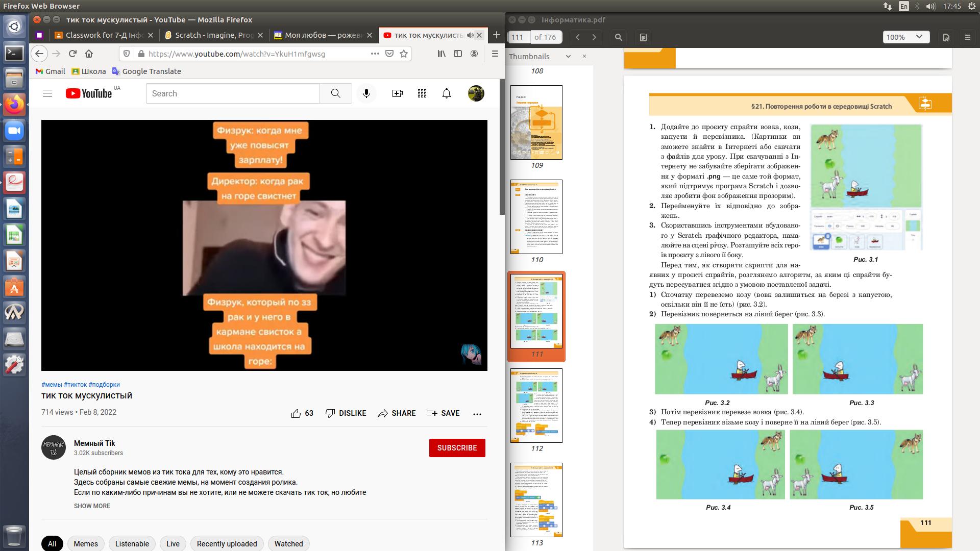Toggle PDF viewer side pane button
Viewport: 980px width, 551px height.
(643, 37)
